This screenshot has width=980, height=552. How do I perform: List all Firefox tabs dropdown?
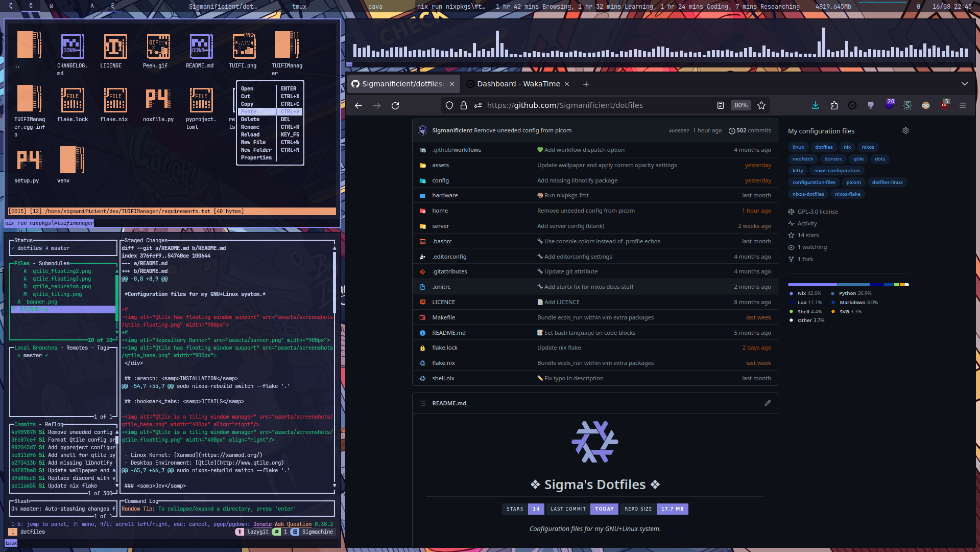965,84
